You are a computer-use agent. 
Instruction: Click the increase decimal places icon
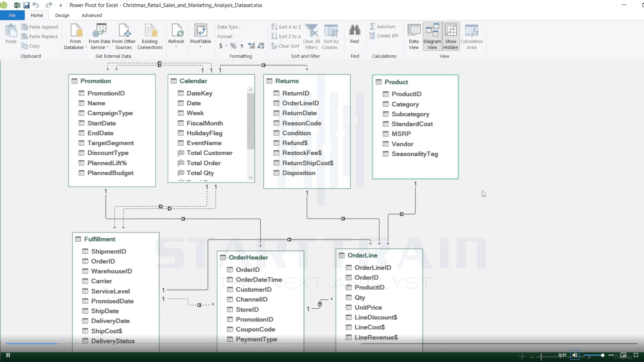(x=251, y=46)
